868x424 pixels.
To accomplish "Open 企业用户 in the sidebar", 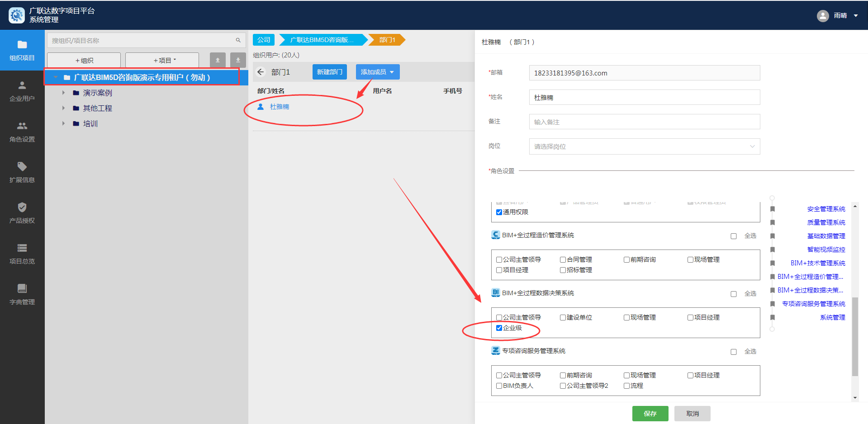I will 22,91.
